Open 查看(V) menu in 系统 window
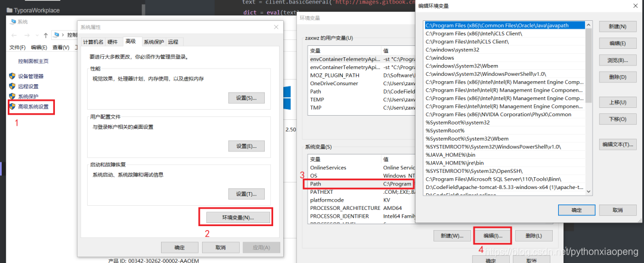Screen dimensions: 644x263 click(61, 47)
